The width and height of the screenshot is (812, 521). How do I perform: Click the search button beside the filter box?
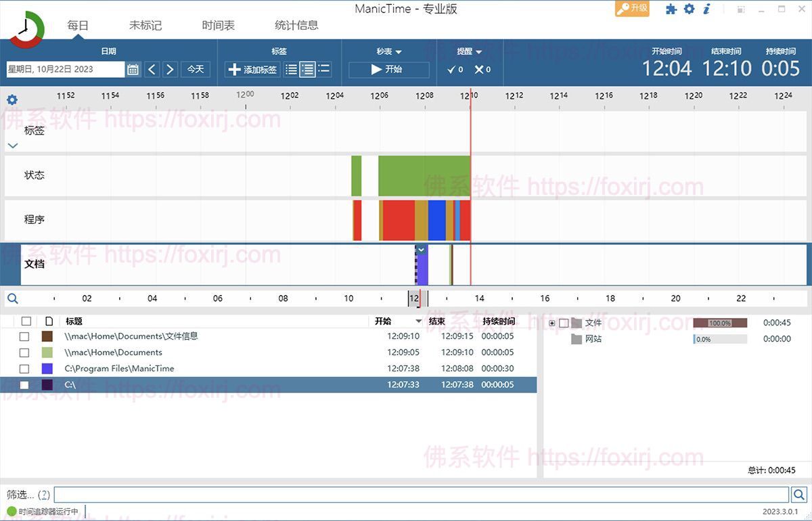click(798, 495)
